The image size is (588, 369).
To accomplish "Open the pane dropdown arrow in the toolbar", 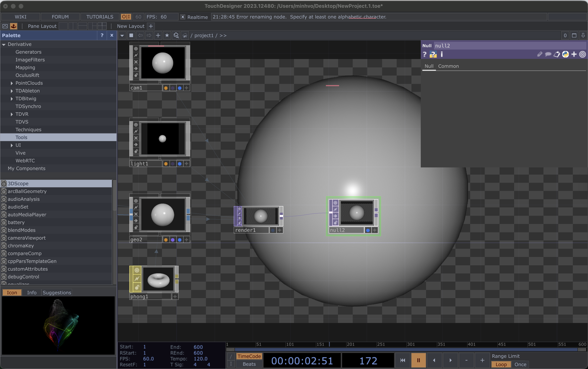I will 122,35.
